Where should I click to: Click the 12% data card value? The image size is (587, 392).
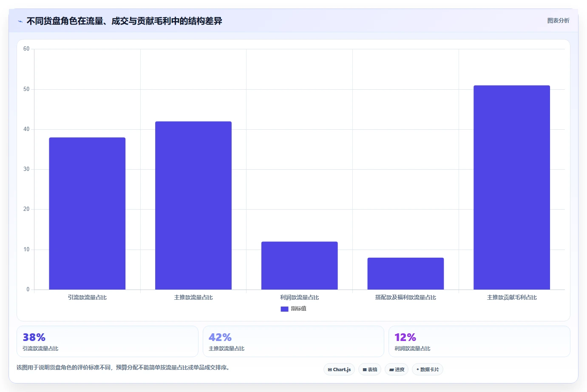coord(406,337)
